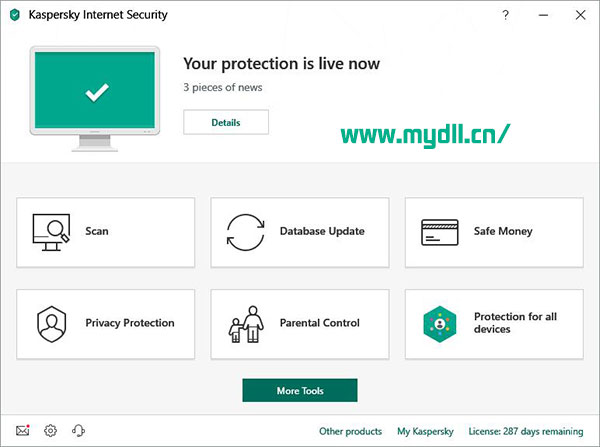The height and width of the screenshot is (447, 600).
Task: Open the Safe Money credit card icon
Action: coord(440,232)
